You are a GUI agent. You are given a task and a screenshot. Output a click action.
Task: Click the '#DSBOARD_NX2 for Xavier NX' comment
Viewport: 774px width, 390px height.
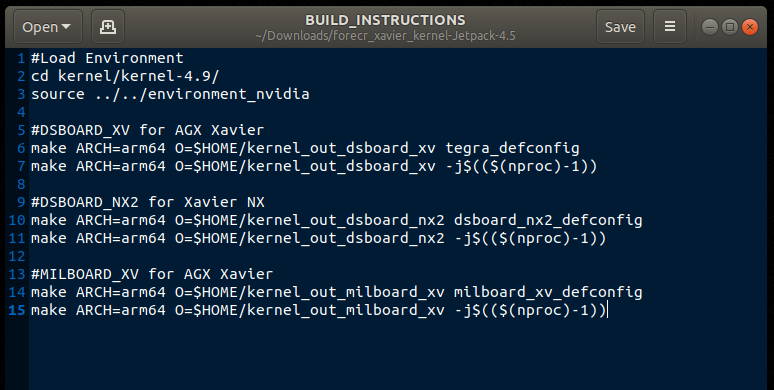[148, 202]
